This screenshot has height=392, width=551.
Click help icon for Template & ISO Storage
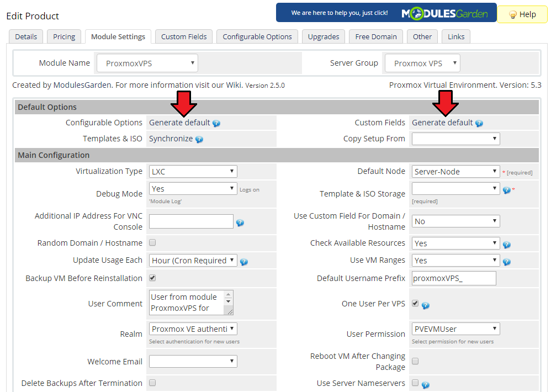506,190
